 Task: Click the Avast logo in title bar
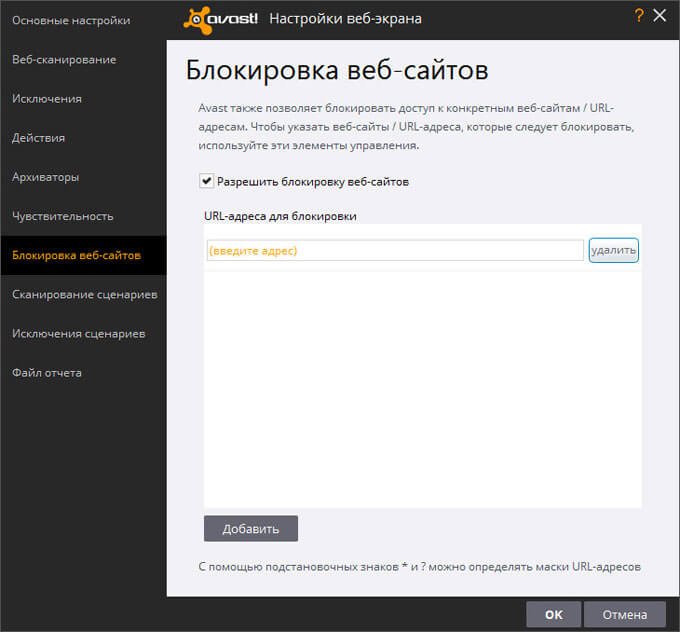coord(220,20)
